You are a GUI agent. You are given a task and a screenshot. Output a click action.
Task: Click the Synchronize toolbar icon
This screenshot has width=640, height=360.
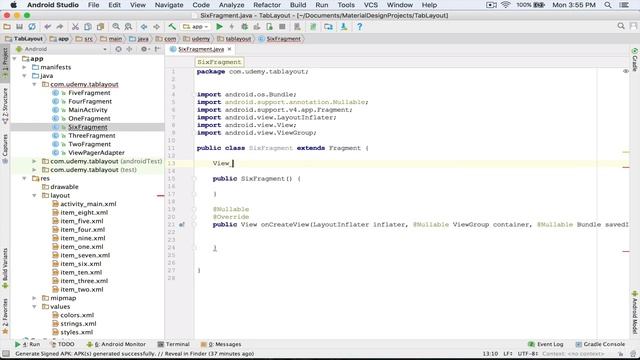tap(32, 27)
